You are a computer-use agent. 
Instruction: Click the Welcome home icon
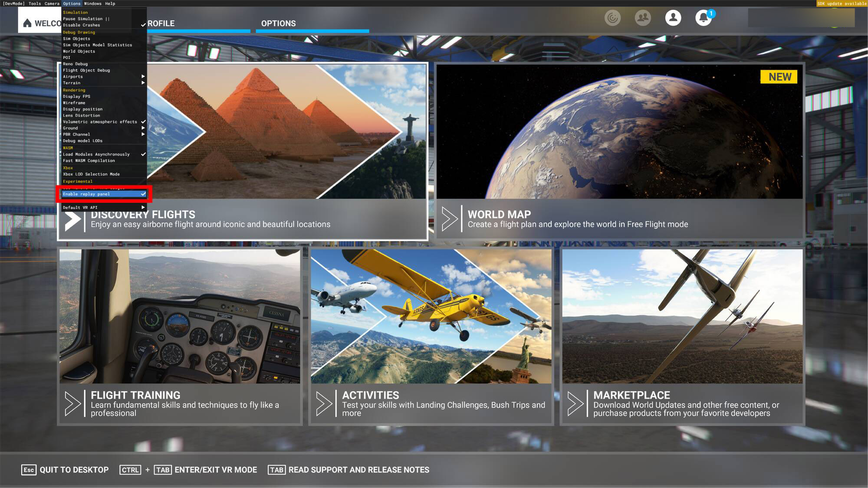click(27, 23)
